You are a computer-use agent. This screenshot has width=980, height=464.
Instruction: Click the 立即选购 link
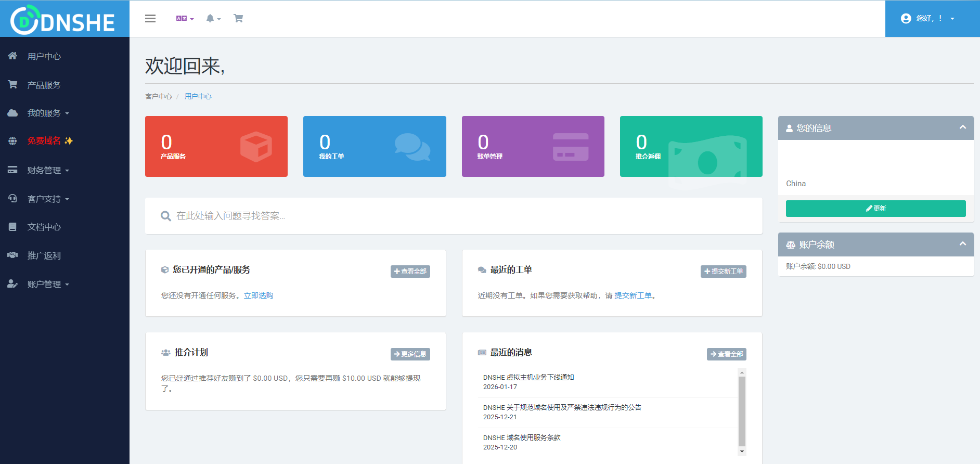tap(259, 295)
